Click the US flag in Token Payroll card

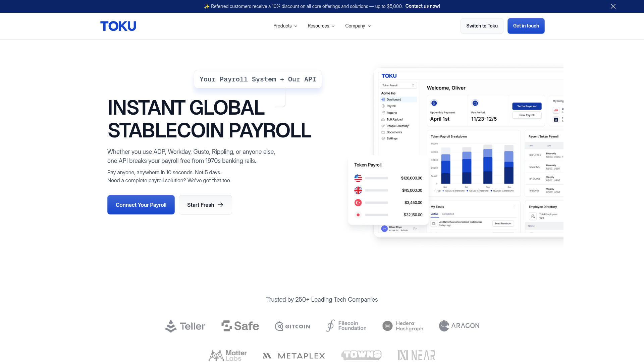click(358, 178)
